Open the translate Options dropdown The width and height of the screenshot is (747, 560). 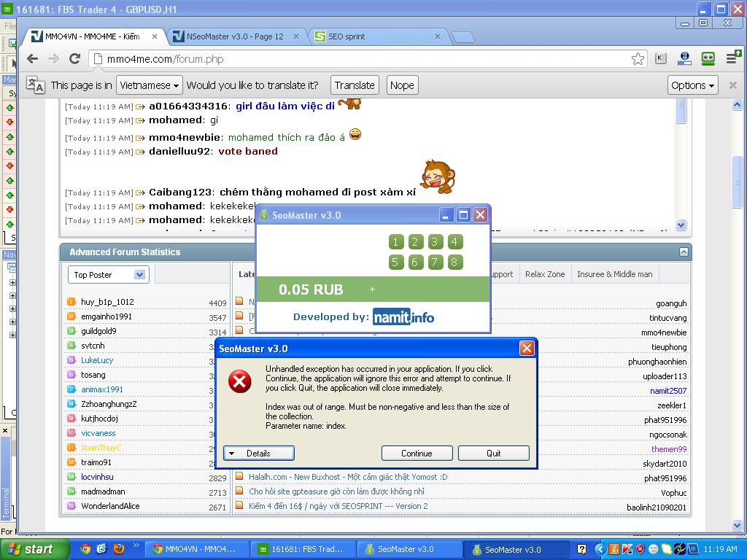(x=693, y=85)
